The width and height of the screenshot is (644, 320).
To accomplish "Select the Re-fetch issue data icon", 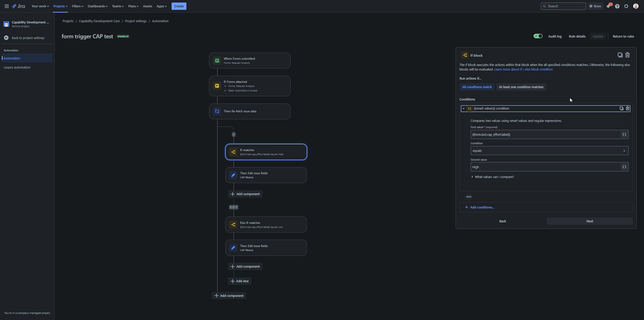I will tap(217, 112).
